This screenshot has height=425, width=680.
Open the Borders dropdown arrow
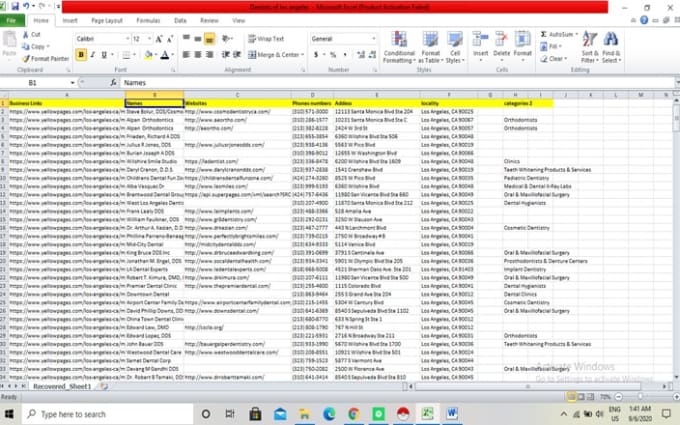pyautogui.click(x=134, y=55)
